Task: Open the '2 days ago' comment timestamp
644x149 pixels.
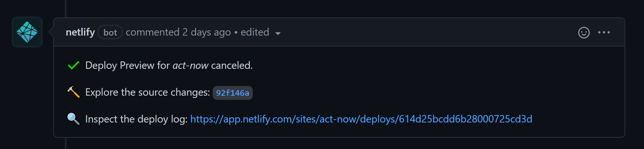Action: pyautogui.click(x=206, y=32)
